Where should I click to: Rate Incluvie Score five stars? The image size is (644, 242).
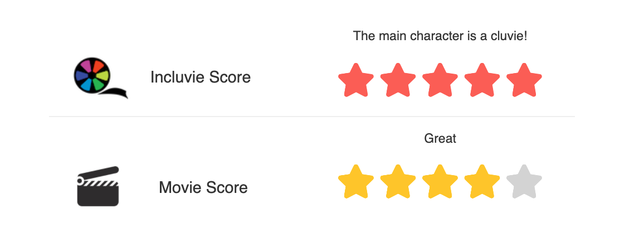click(x=524, y=80)
